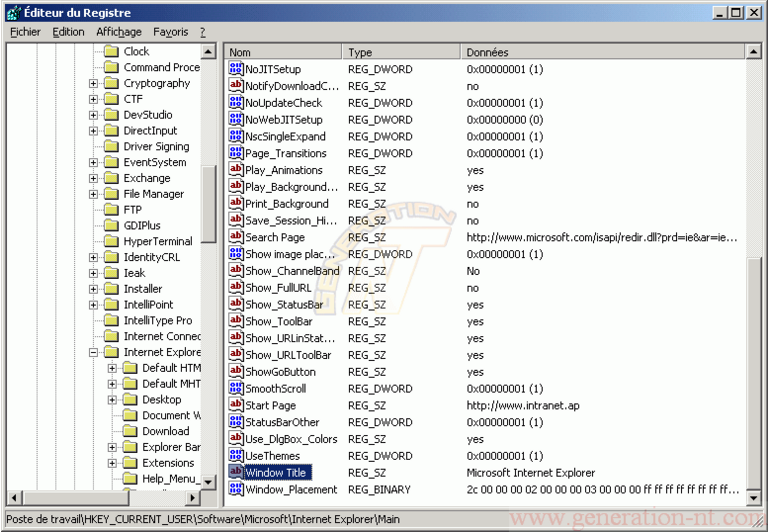Click the StatusBarOther DWORD icon
The height and width of the screenshot is (532, 768).
(236, 422)
